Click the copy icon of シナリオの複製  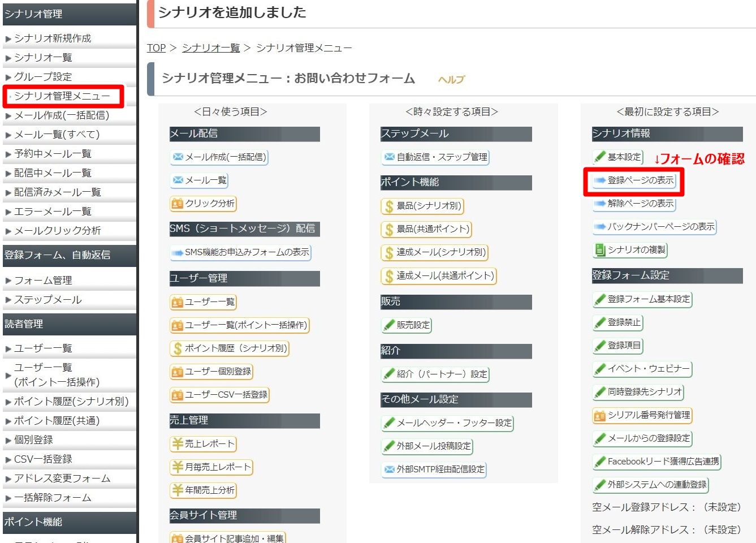pyautogui.click(x=600, y=249)
